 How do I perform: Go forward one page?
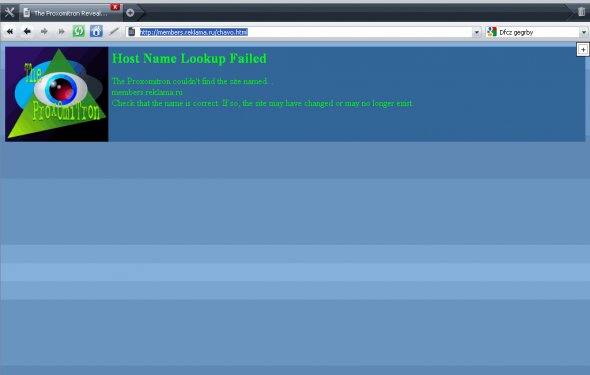pos(44,32)
